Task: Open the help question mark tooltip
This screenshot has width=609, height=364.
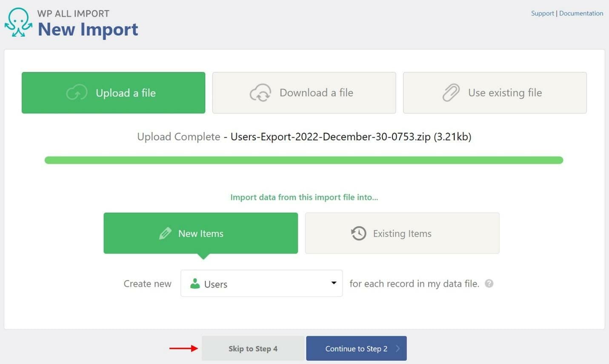Action: (x=489, y=283)
